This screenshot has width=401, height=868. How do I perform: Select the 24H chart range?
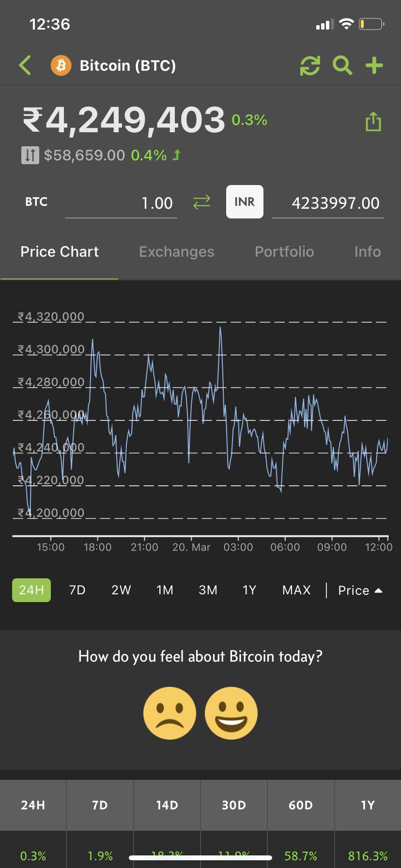coord(31,590)
